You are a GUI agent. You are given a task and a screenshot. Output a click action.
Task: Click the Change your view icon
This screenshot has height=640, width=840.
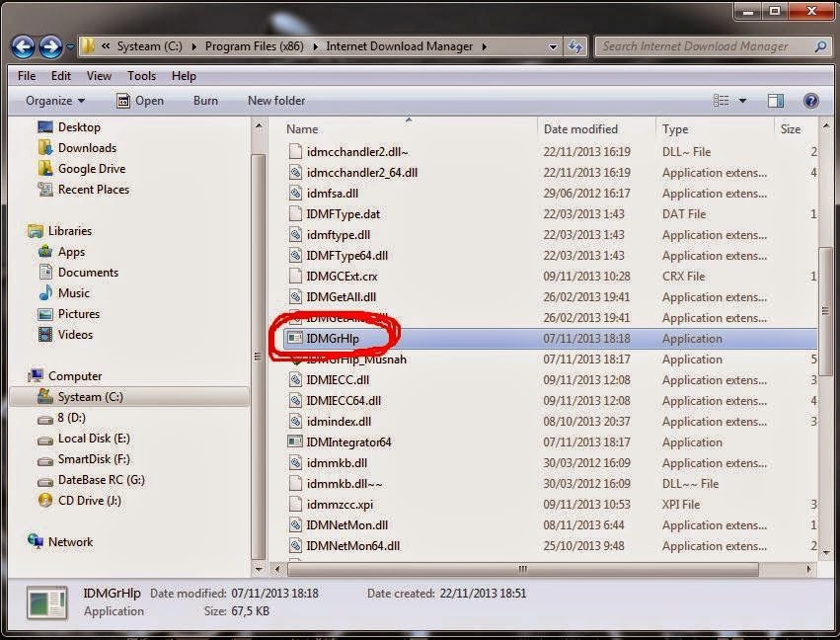coord(722,101)
